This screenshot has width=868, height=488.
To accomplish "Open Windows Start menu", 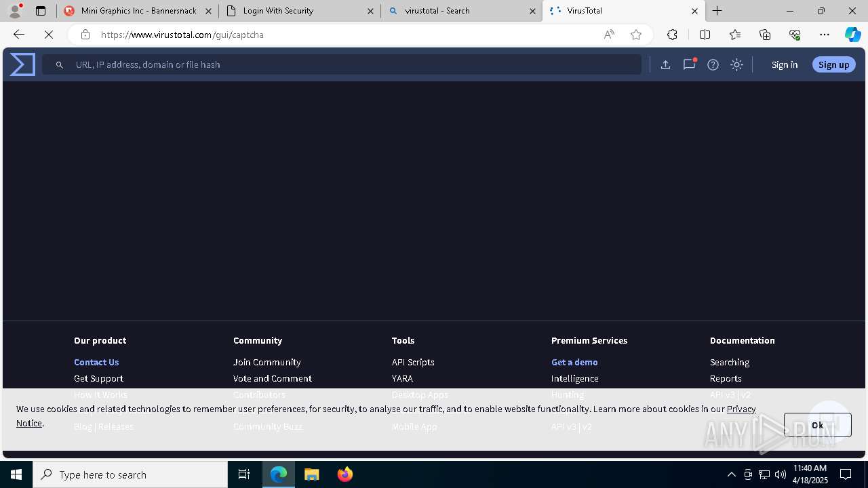I will point(16,474).
